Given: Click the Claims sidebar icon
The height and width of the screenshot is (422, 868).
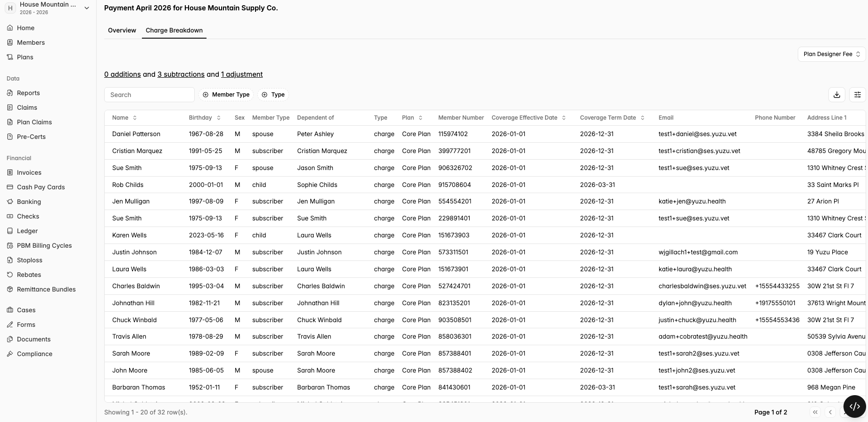Looking at the screenshot, I should (10, 107).
